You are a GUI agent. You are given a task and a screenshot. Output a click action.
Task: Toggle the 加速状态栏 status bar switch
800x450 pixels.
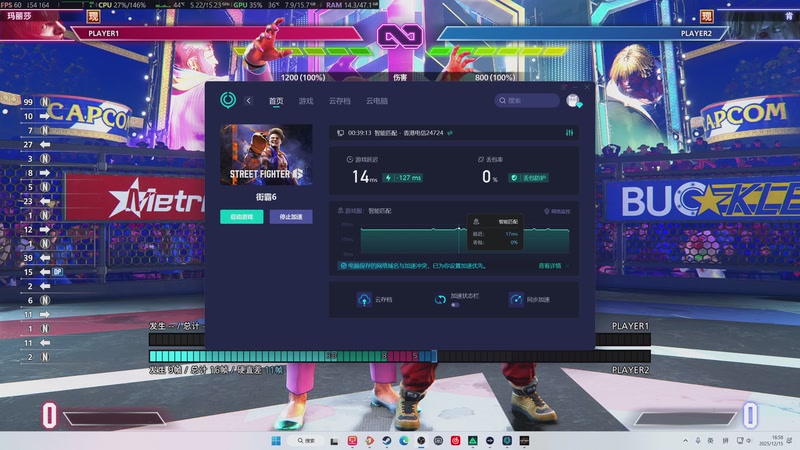pyautogui.click(x=455, y=305)
